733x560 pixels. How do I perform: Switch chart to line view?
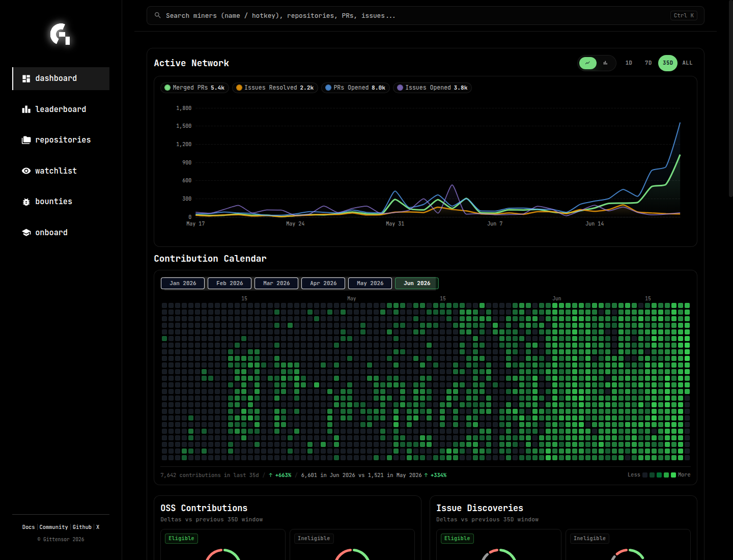(x=587, y=63)
